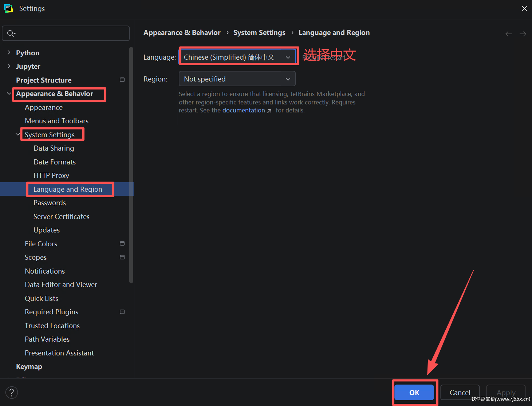Collapse the Appearance & Behavior node

[9, 93]
